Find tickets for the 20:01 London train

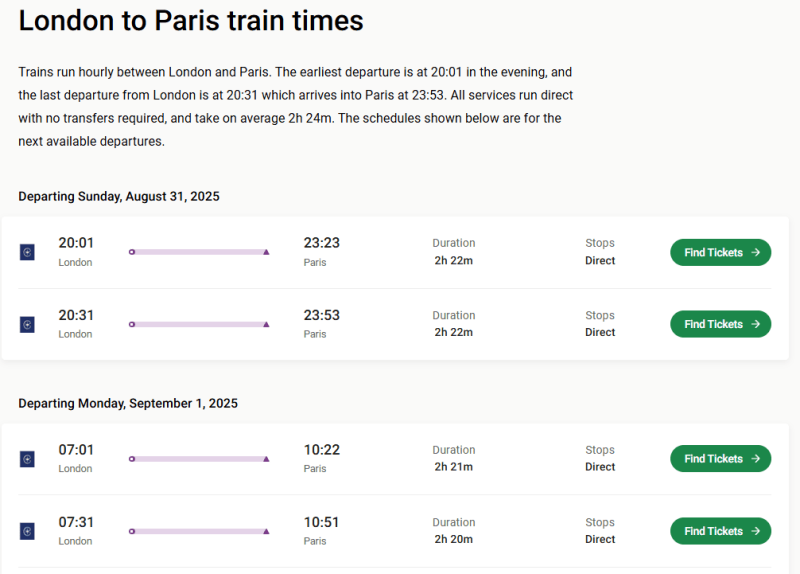click(x=712, y=253)
